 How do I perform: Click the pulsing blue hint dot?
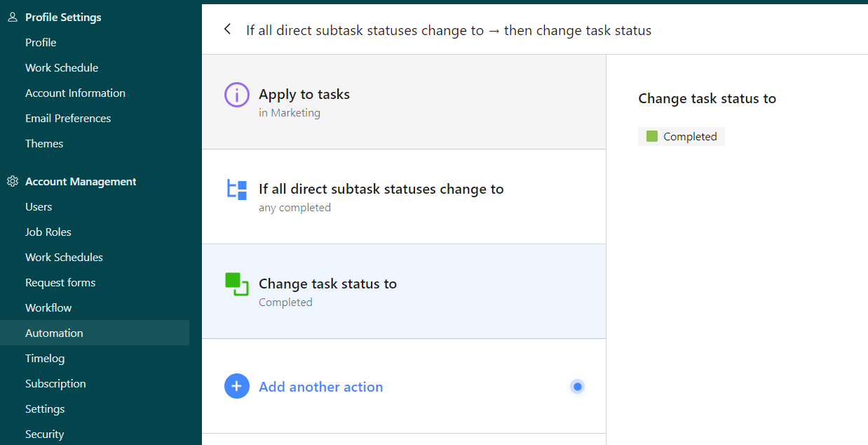pyautogui.click(x=577, y=386)
